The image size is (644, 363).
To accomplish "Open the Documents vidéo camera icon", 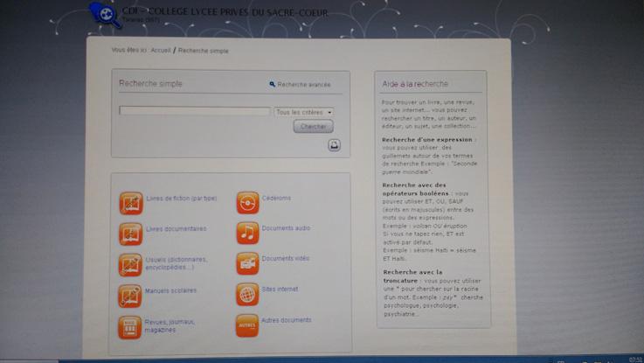I will point(247,263).
